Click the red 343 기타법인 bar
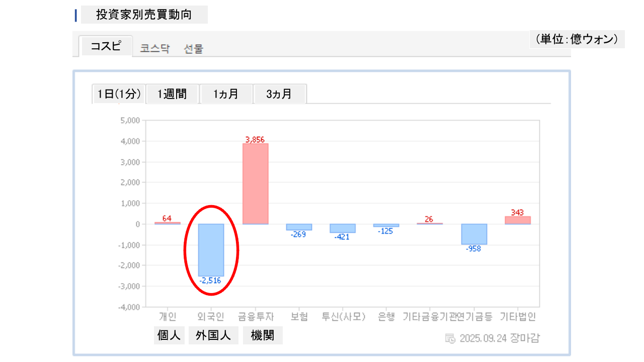 click(x=518, y=220)
